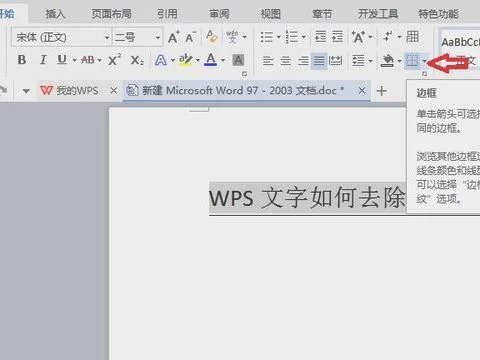Image resolution: width=480 pixels, height=360 pixels.
Task: Toggle character shading gray A
Action: click(238, 60)
